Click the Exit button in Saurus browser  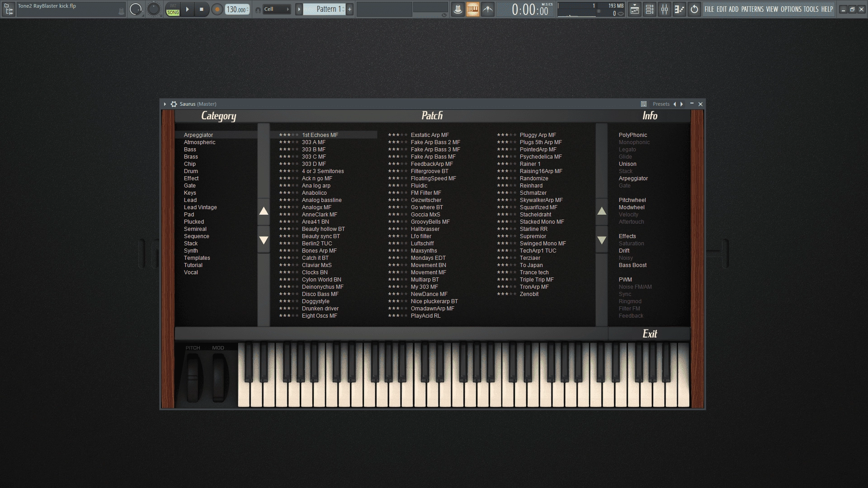(650, 334)
